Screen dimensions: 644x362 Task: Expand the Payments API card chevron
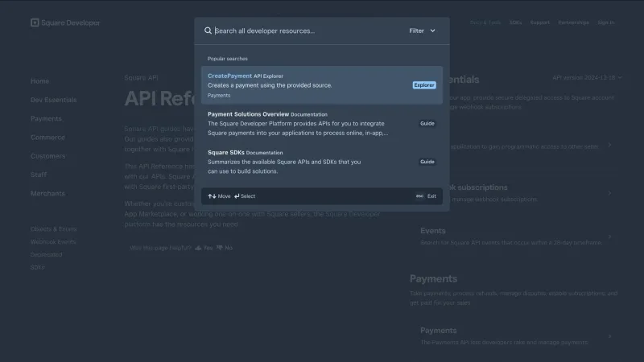(x=609, y=336)
